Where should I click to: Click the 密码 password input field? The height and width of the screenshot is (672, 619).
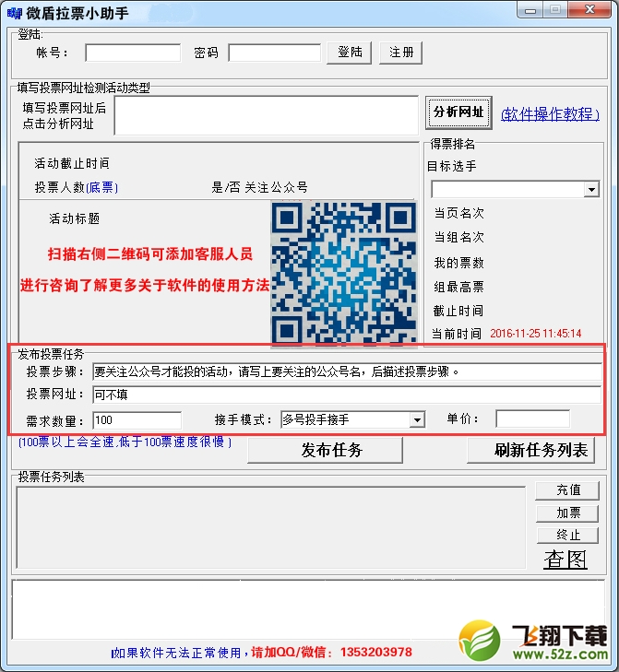click(275, 53)
